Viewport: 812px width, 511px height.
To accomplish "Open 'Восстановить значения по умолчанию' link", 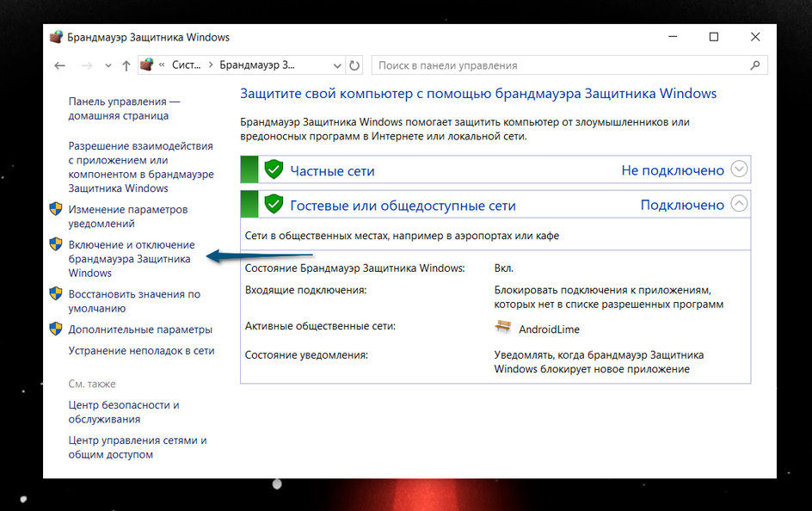I will 134,301.
